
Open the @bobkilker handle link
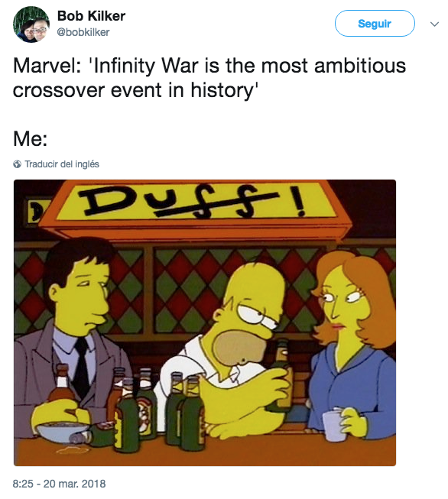[83, 32]
